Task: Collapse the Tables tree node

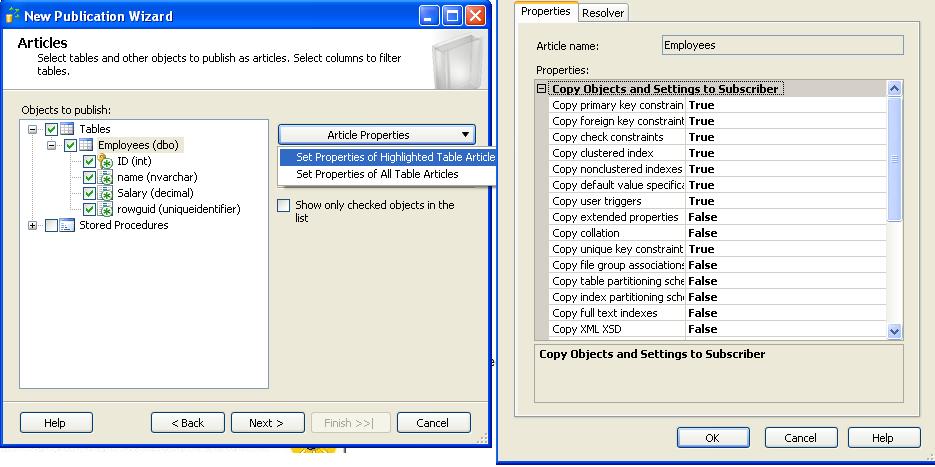Action: click(32, 129)
